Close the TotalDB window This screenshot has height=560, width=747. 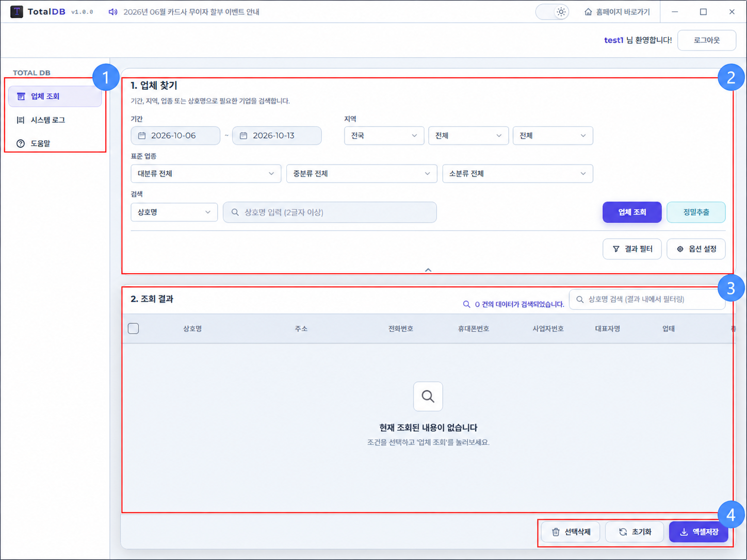[732, 12]
